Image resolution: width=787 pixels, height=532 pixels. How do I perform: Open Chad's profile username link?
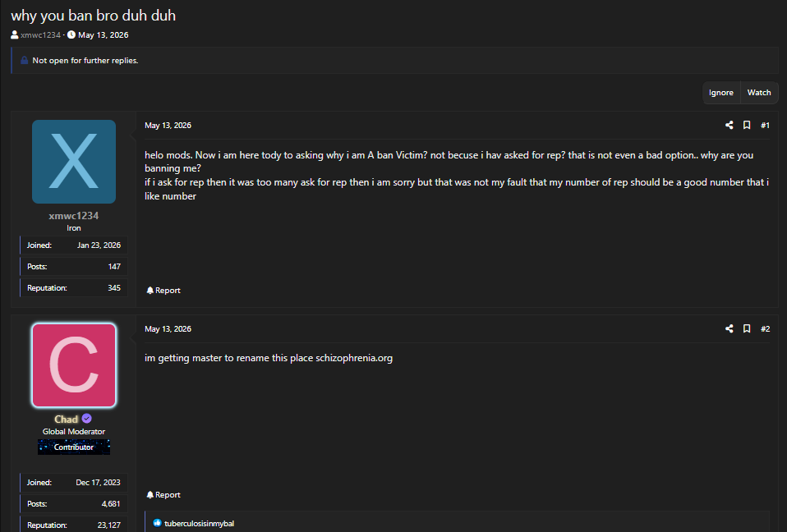pos(67,420)
